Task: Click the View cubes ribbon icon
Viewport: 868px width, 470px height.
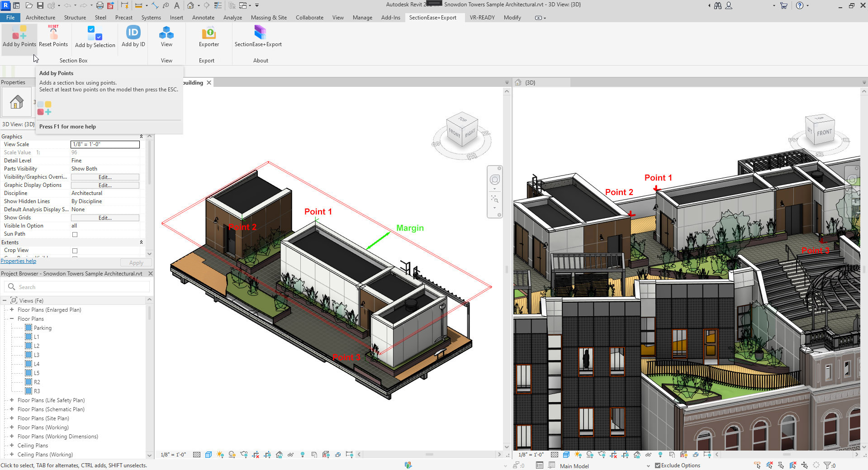Action: pyautogui.click(x=166, y=33)
